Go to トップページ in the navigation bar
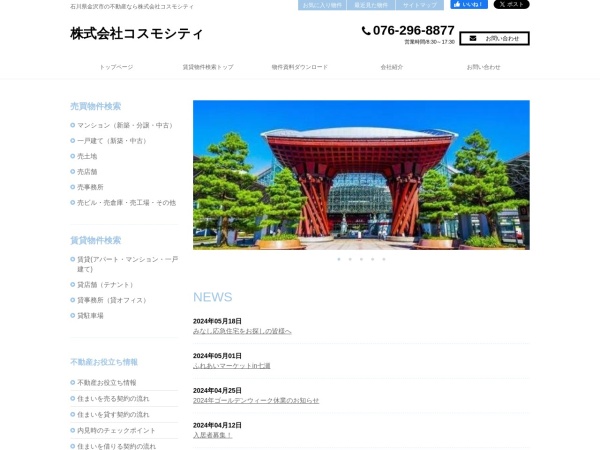The image size is (600, 450). 116,67
